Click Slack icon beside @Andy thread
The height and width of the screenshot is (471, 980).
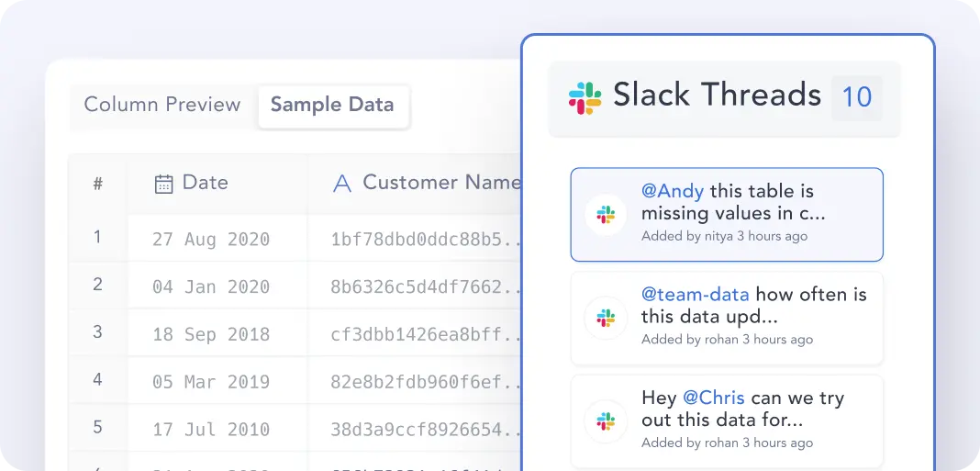pyautogui.click(x=606, y=215)
